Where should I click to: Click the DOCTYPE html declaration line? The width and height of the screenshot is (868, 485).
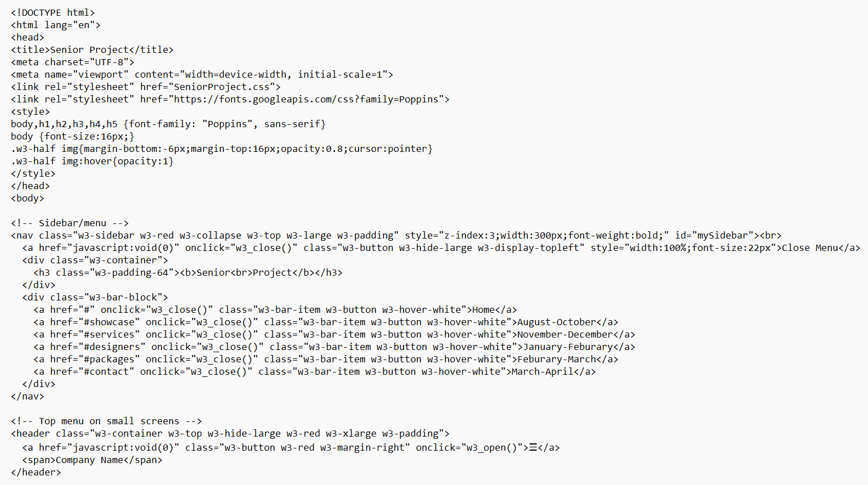coord(53,12)
